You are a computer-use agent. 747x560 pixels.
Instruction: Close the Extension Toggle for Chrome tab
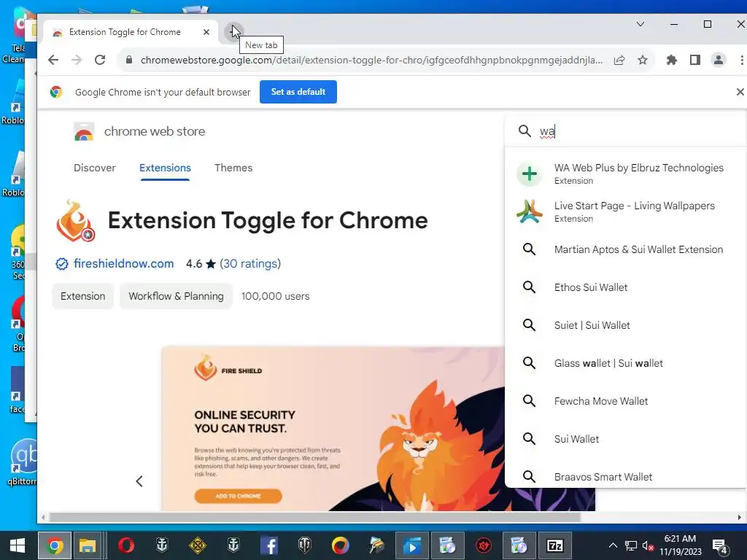206,32
